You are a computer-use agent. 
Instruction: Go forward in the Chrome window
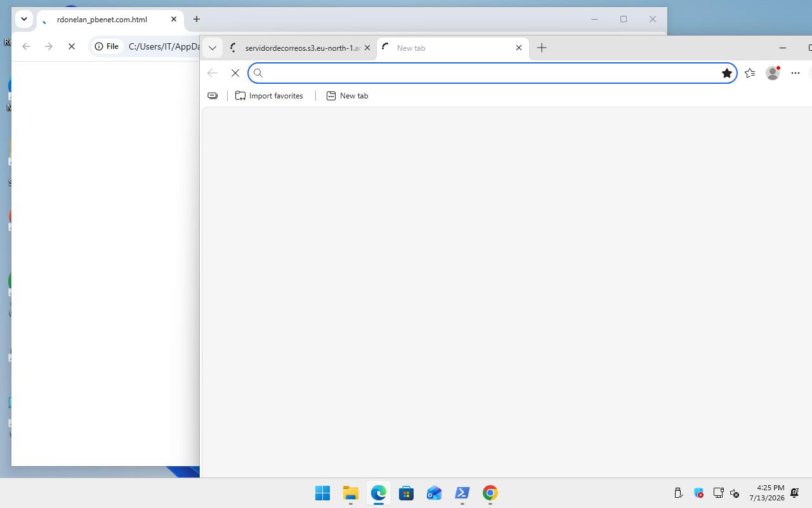[49, 46]
